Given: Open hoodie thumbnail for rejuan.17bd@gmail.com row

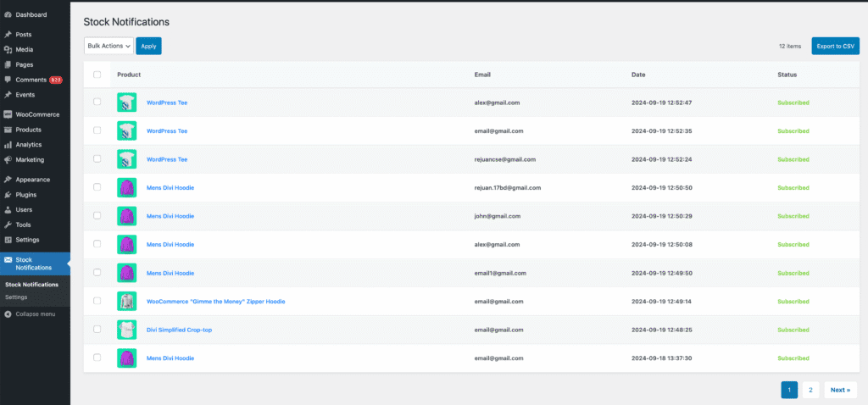Looking at the screenshot, I should (127, 187).
